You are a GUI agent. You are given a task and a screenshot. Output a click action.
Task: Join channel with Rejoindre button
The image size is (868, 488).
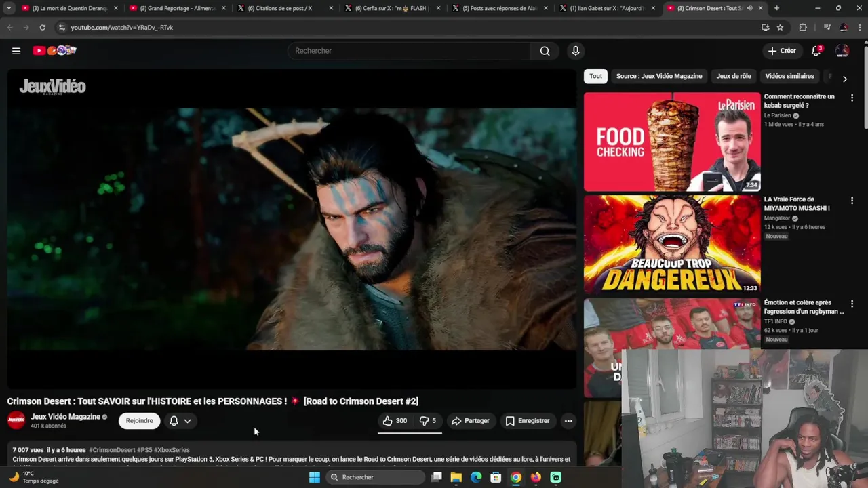tap(139, 421)
